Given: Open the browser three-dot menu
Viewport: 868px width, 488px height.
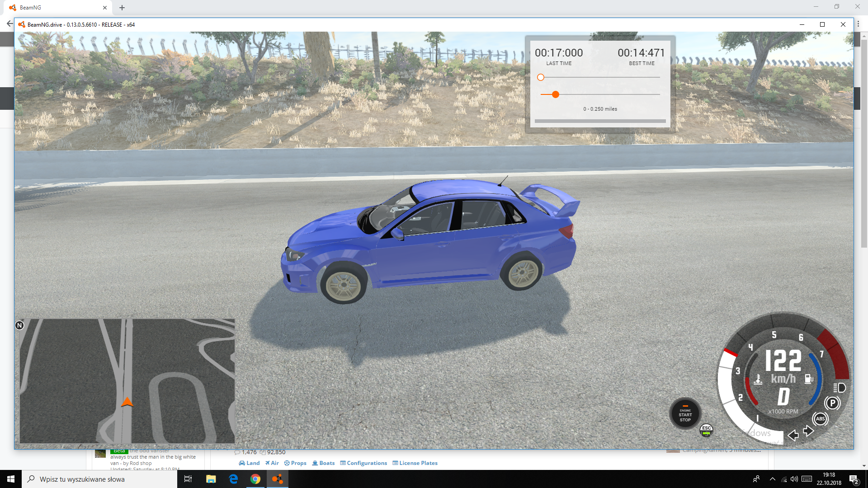Looking at the screenshot, I should 858,24.
